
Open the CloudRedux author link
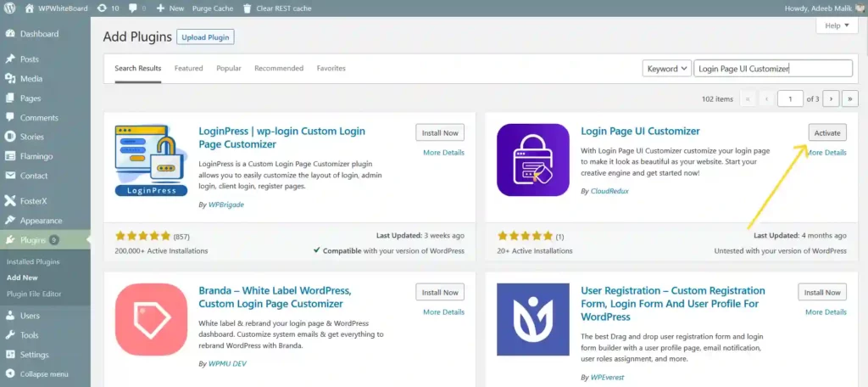tap(609, 191)
